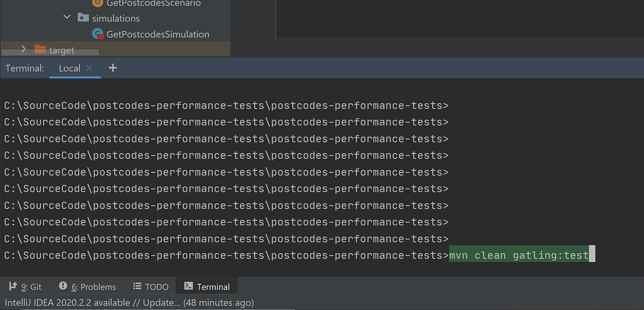Click the Terminal tool window icon
The image size is (644, 310).
(x=188, y=286)
